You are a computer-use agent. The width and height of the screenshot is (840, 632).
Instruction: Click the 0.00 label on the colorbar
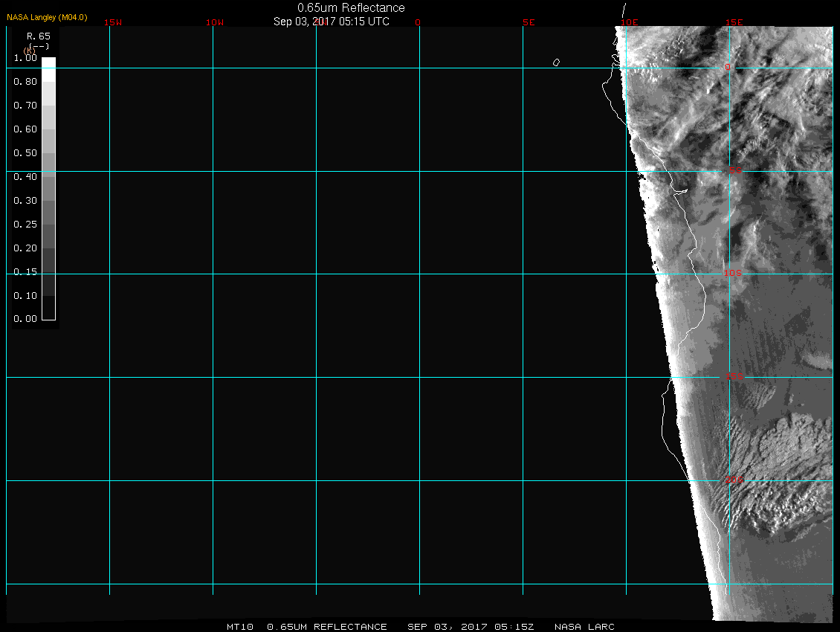[25, 320]
